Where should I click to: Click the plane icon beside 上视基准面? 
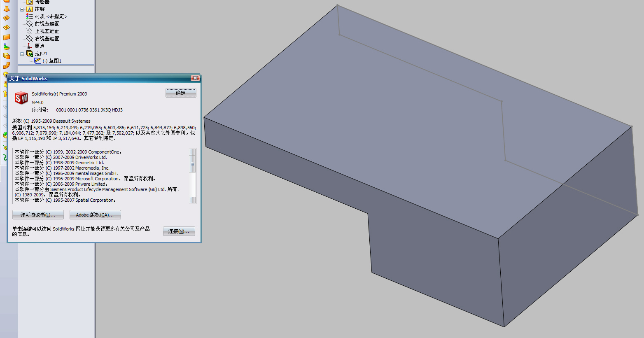point(30,31)
